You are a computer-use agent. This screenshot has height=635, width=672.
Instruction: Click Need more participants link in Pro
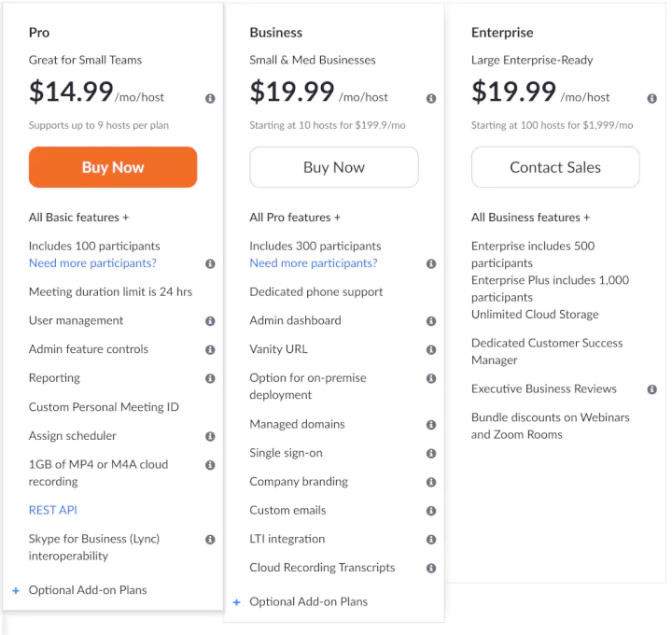(92, 263)
